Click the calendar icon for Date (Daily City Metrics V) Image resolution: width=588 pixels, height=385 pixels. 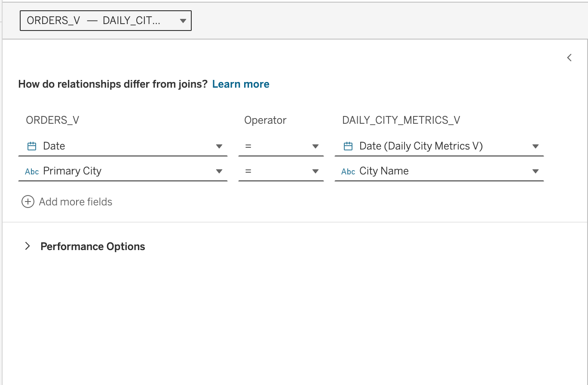tap(348, 146)
